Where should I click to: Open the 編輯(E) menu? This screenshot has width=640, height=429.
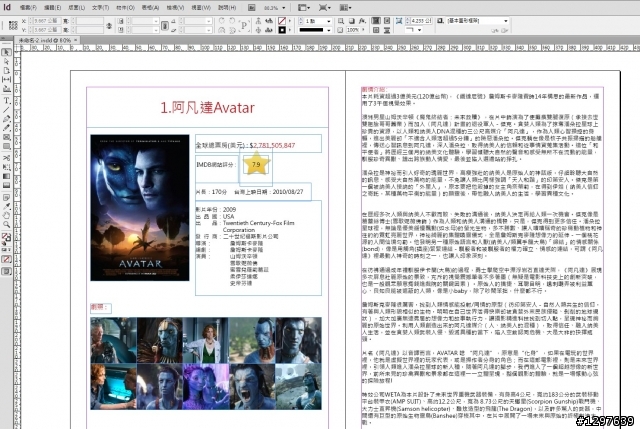pyautogui.click(x=52, y=7)
